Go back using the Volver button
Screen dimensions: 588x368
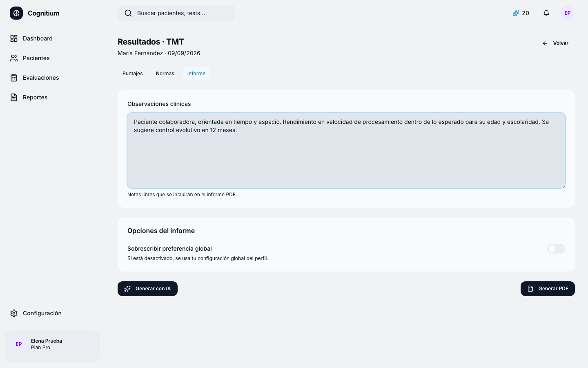pyautogui.click(x=555, y=43)
